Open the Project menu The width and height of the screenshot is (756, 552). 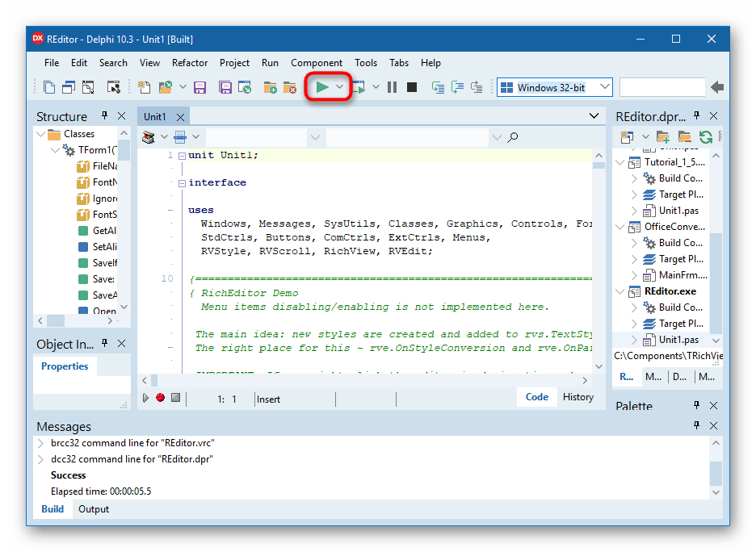point(234,63)
